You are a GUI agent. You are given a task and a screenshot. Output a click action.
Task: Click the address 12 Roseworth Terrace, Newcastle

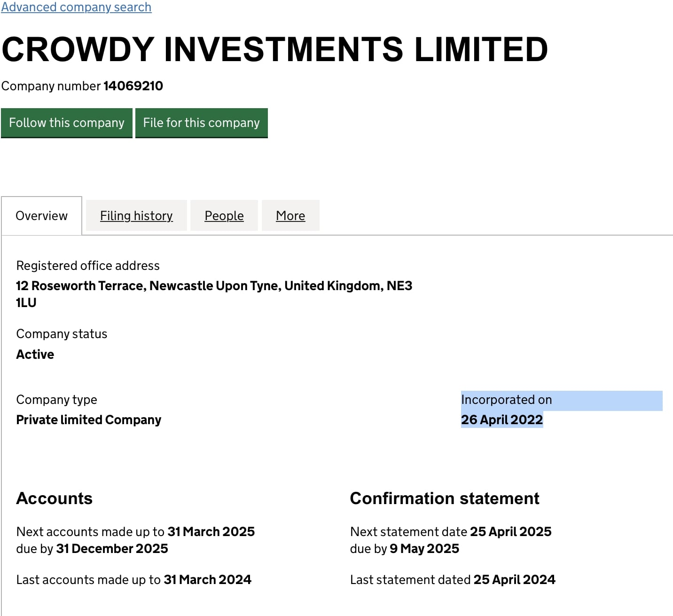[214, 294]
